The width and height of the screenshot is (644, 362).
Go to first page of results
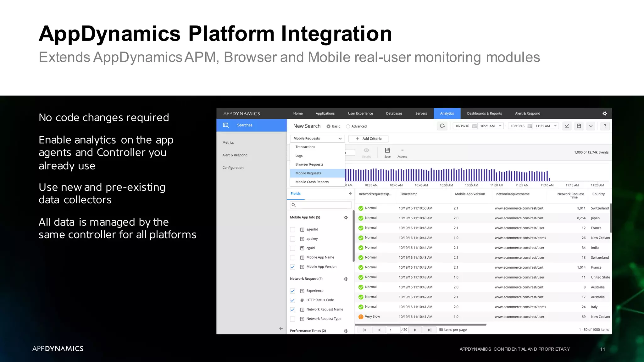click(x=364, y=330)
